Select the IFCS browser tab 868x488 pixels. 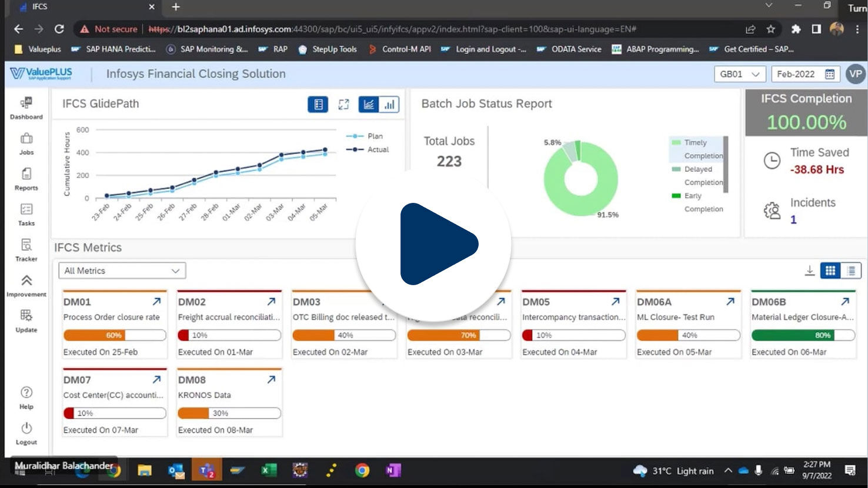click(86, 7)
